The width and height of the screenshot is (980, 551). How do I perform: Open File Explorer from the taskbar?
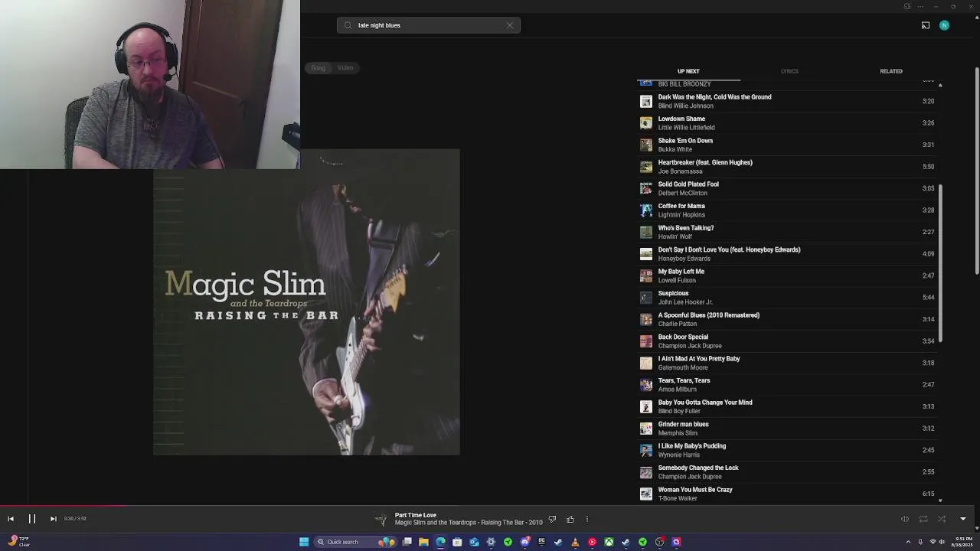(x=423, y=542)
